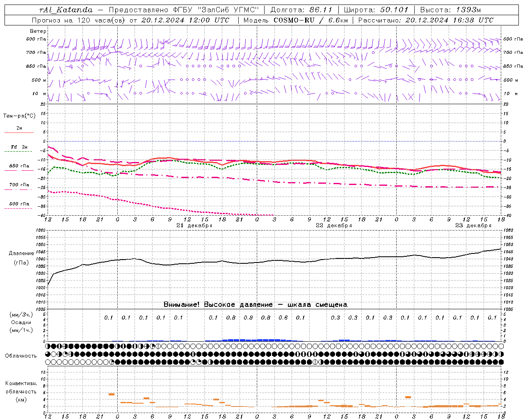525x420 pixels.
Task: Click 'Рассчитано: 20.12.2024 16:38 UTC' timestamp
Action: (x=426, y=20)
